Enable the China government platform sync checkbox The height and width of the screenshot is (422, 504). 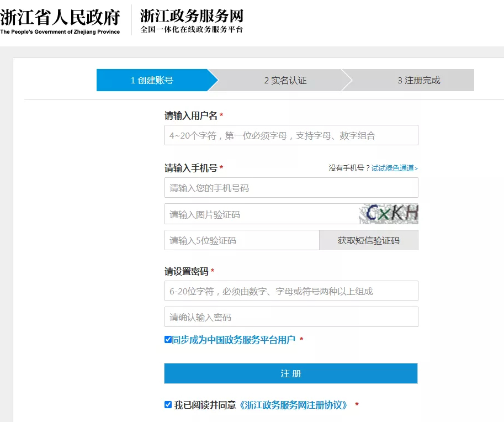click(x=168, y=340)
